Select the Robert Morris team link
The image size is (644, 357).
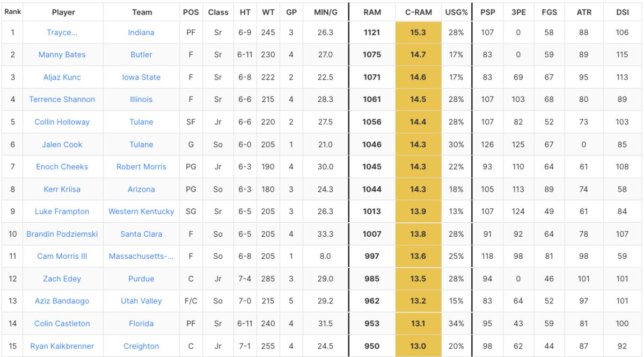pyautogui.click(x=141, y=167)
